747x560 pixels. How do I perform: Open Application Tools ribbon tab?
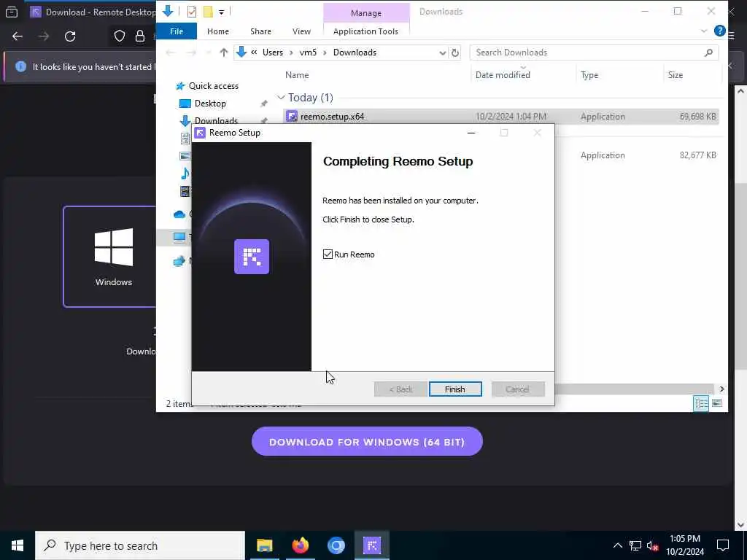365,31
